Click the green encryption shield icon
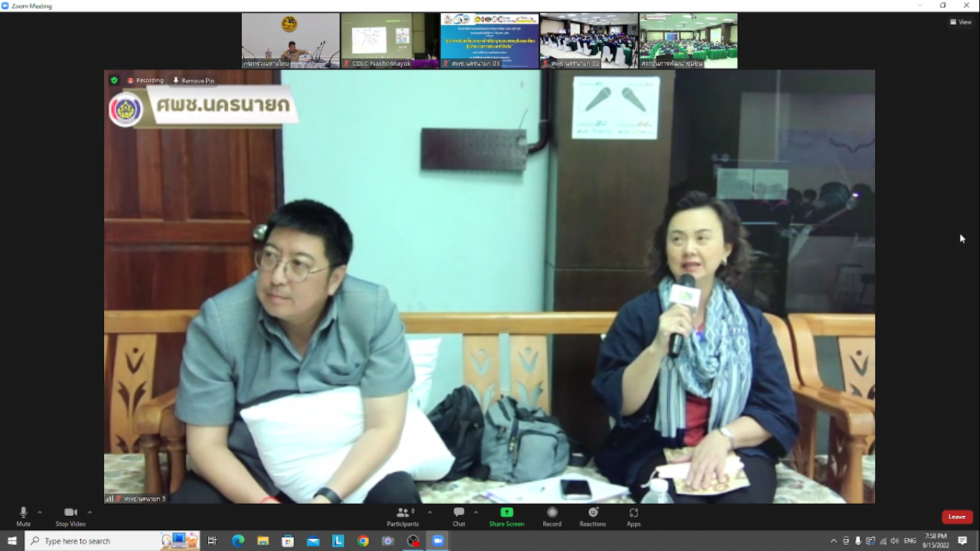Viewport: 980px width, 551px height. tap(114, 80)
